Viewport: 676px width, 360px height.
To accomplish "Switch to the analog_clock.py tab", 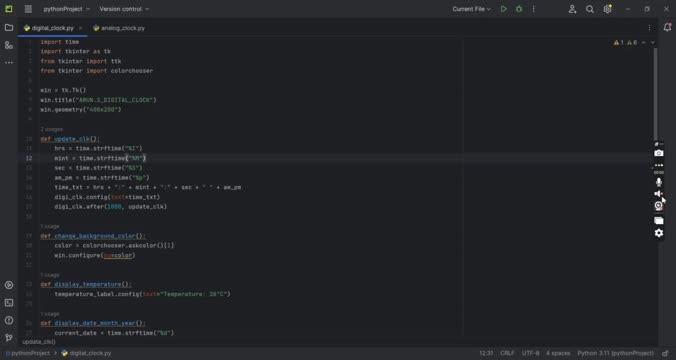I will [119, 28].
